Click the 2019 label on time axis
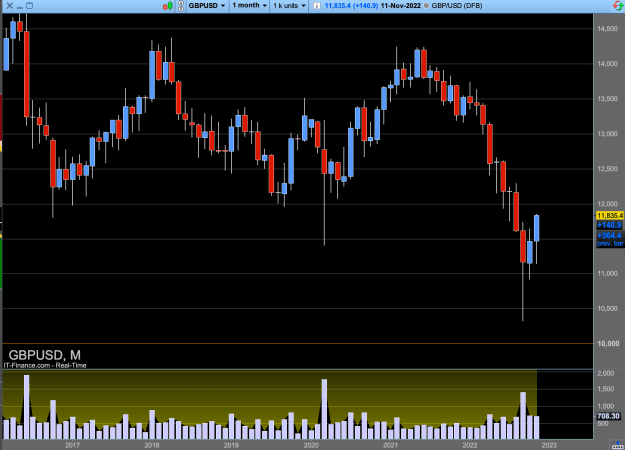Image resolution: width=625 pixels, height=450 pixels. coord(231,445)
